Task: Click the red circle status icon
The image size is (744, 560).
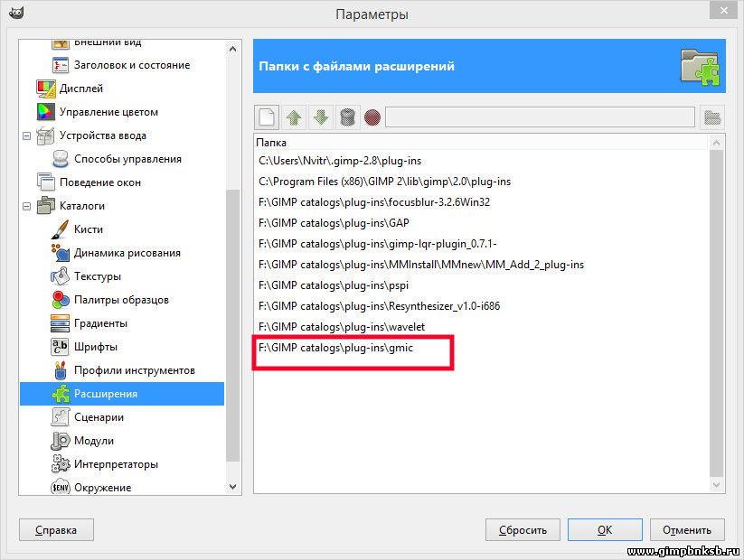Action: point(372,117)
